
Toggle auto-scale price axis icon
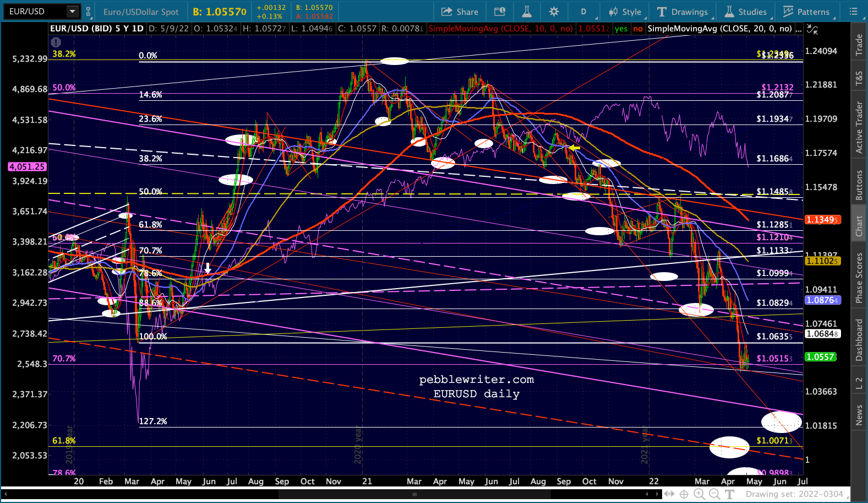811,30
